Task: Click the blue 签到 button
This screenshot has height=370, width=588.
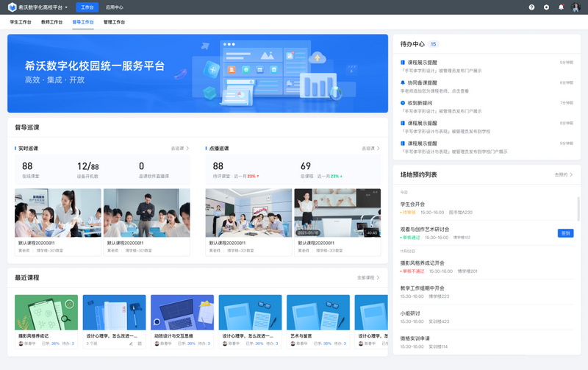Action: pyautogui.click(x=565, y=233)
